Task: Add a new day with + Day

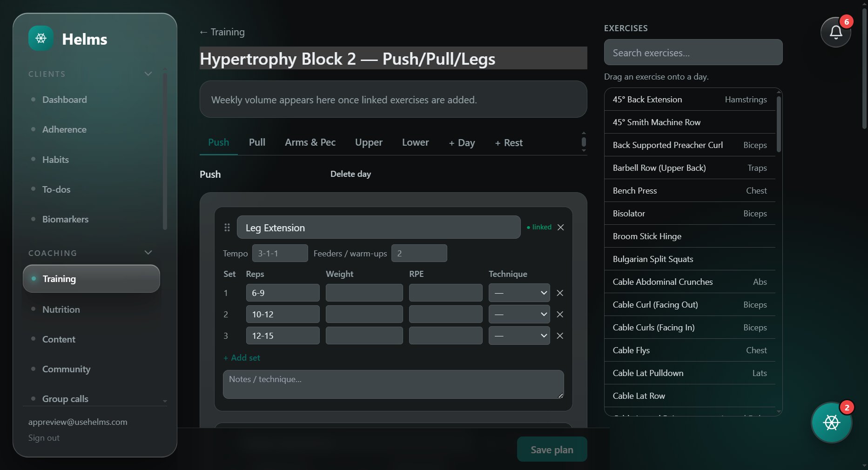Action: click(462, 143)
